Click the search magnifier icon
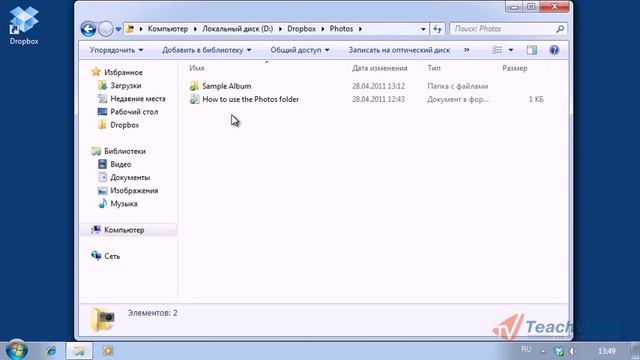Image resolution: width=640 pixels, height=360 pixels. point(560,29)
